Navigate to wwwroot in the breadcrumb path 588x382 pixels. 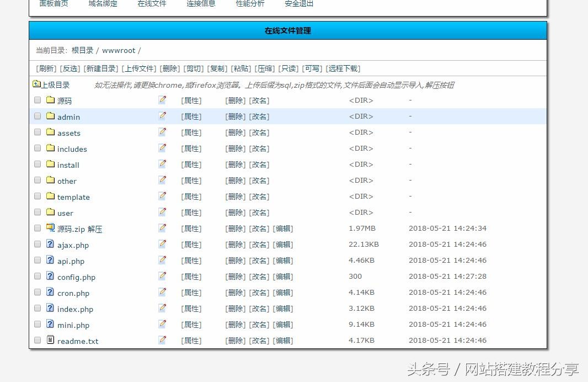pos(119,50)
